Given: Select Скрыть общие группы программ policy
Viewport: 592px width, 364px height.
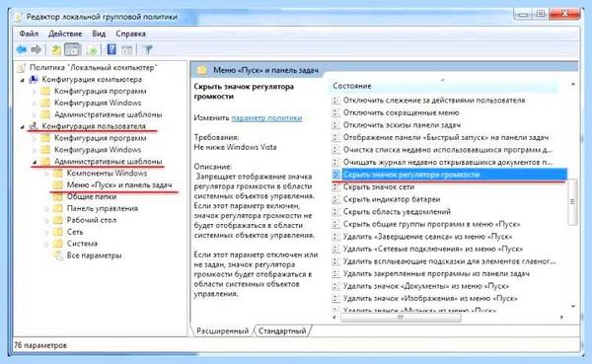Looking at the screenshot, I should click(x=431, y=224).
